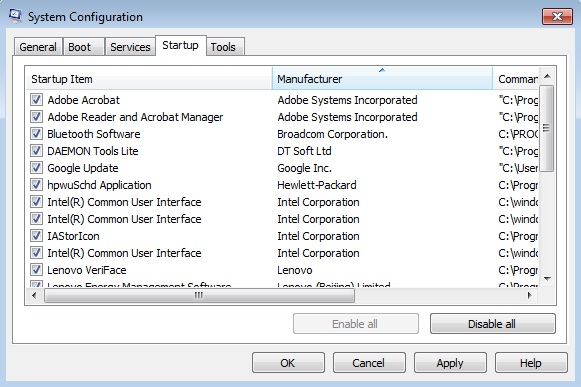Select the Startup tab
The width and height of the screenshot is (581, 387).
(180, 45)
